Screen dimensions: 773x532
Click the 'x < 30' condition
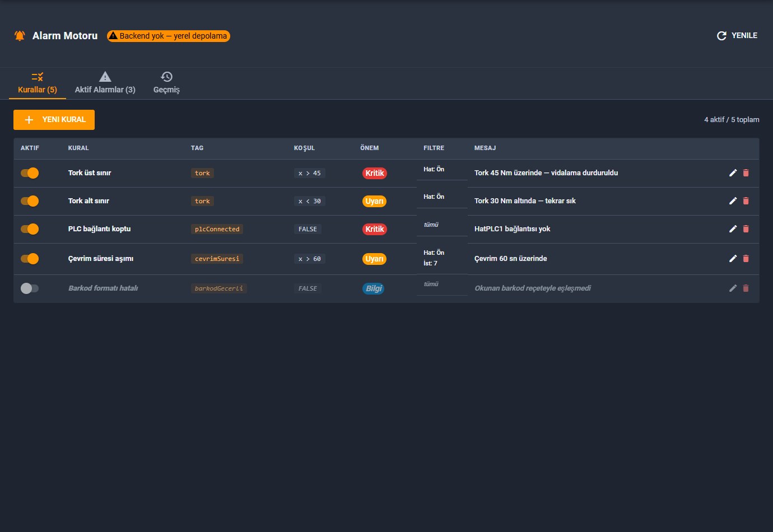coord(310,201)
